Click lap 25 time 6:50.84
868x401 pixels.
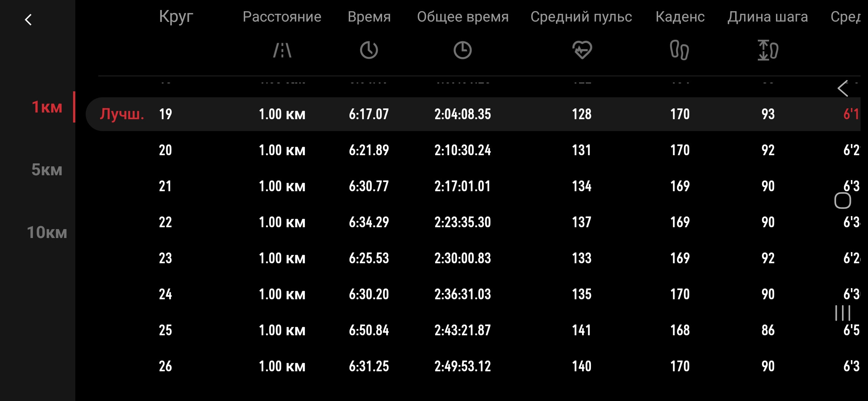(369, 330)
